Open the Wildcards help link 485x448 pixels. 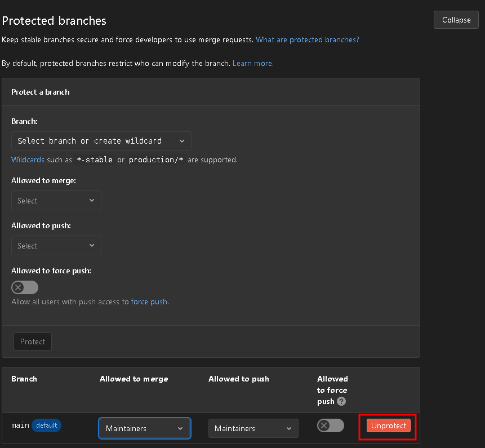28,159
